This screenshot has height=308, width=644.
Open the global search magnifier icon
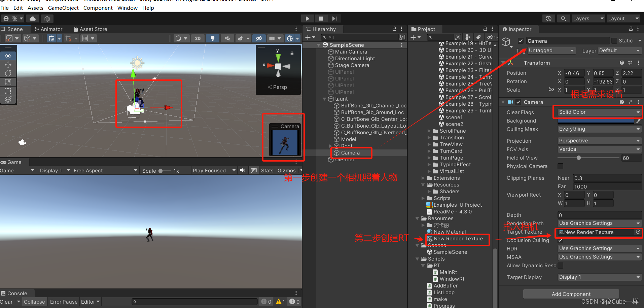[x=563, y=18]
